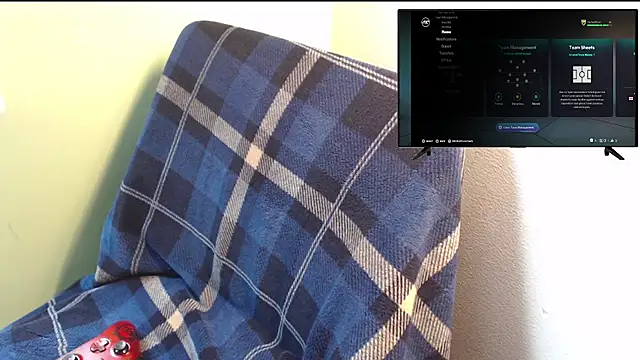Click the club crest badge icon

583,23
